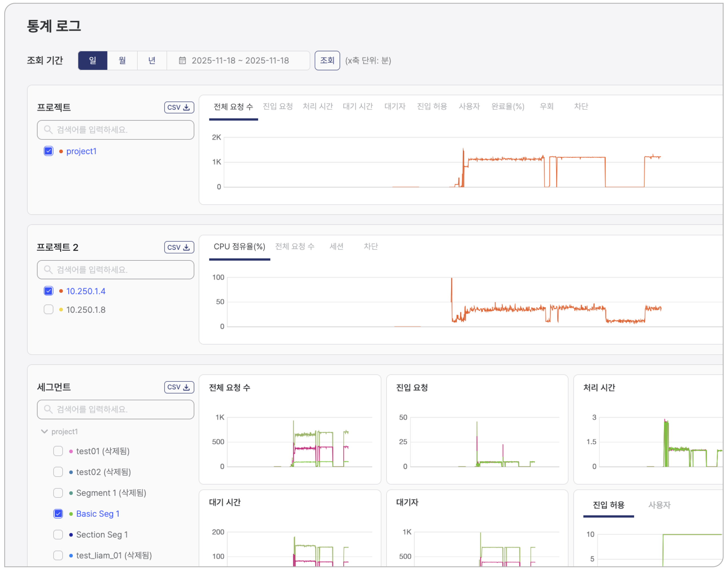This screenshot has height=570, width=728.
Task: Download CSV for 프로젝트 panel
Action: coord(179,107)
